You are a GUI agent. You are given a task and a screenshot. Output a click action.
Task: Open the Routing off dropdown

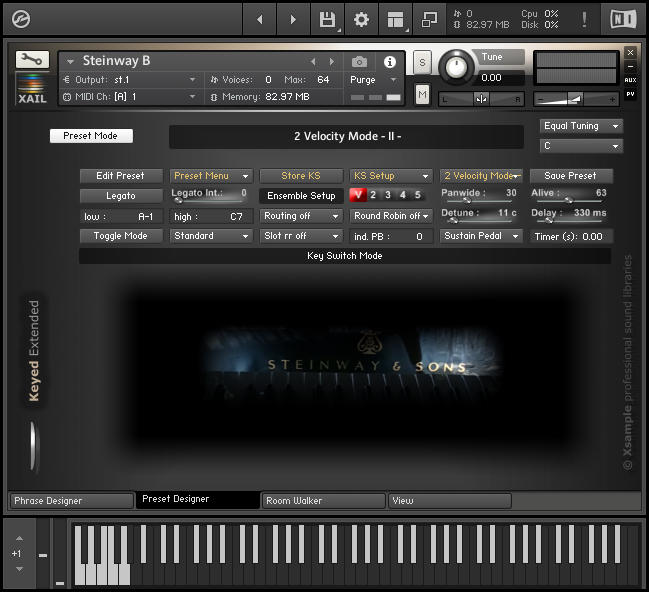tap(301, 216)
